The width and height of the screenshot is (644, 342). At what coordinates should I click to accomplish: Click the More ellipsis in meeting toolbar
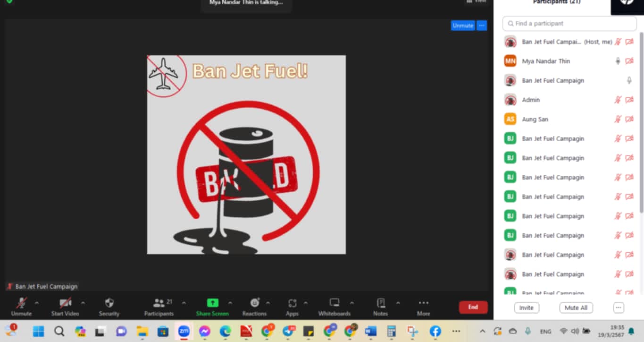(x=424, y=303)
